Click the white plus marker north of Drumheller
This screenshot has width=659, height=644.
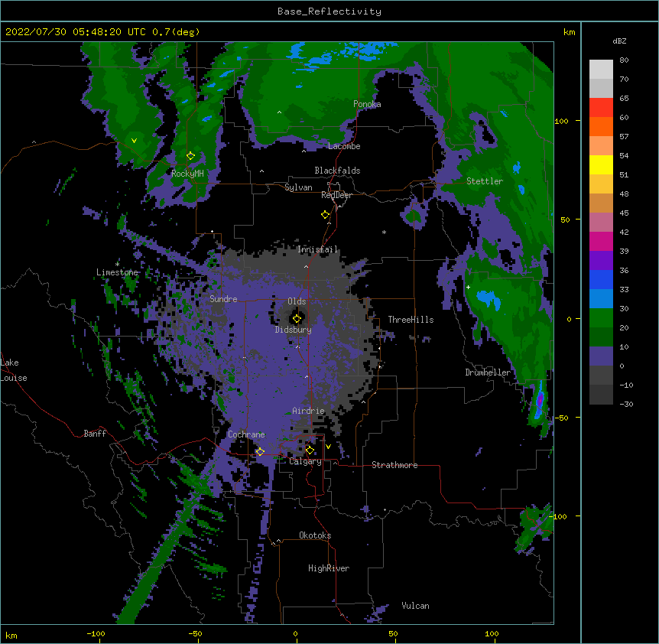[x=468, y=287]
